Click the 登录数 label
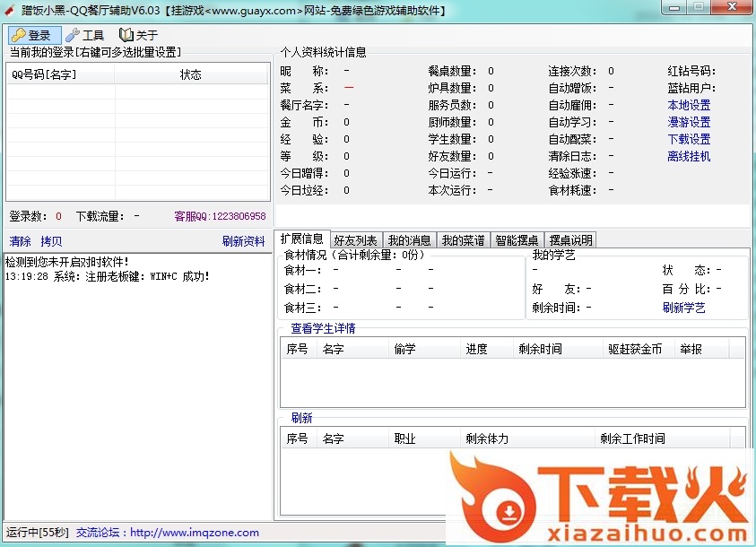 click(x=28, y=216)
